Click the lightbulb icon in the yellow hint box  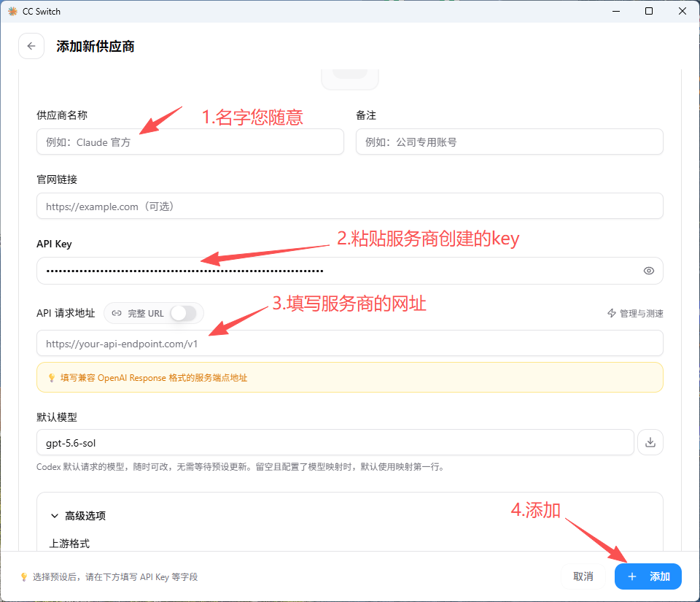pos(52,378)
